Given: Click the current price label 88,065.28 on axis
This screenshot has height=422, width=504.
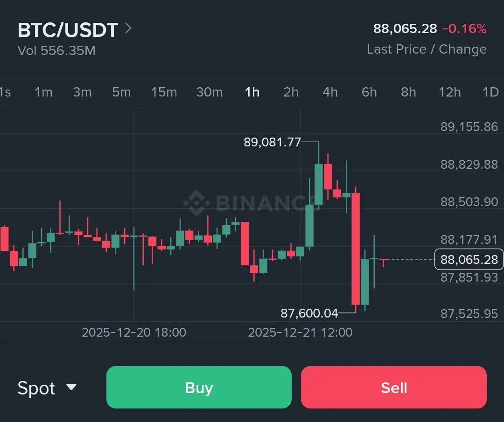Looking at the screenshot, I should point(469,259).
